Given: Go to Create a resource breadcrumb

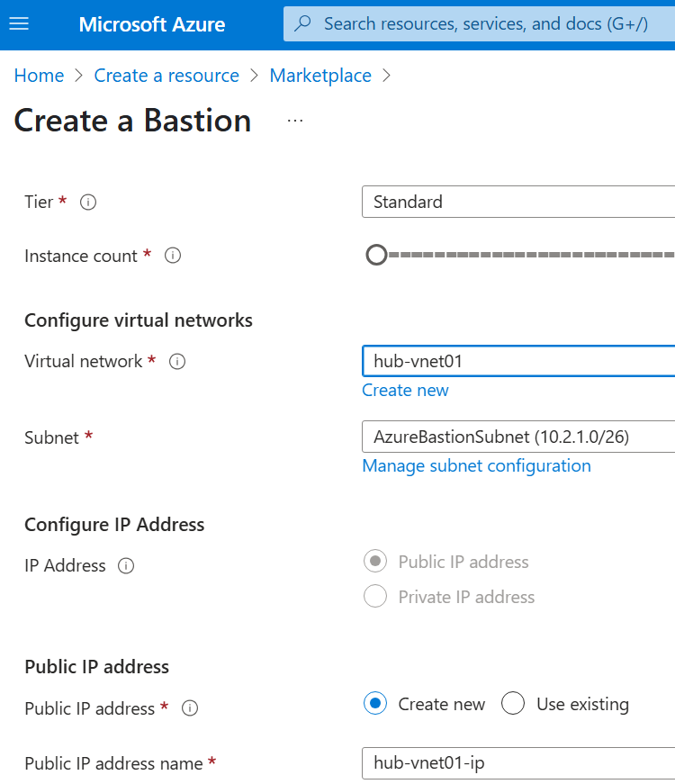Looking at the screenshot, I should point(166,76).
